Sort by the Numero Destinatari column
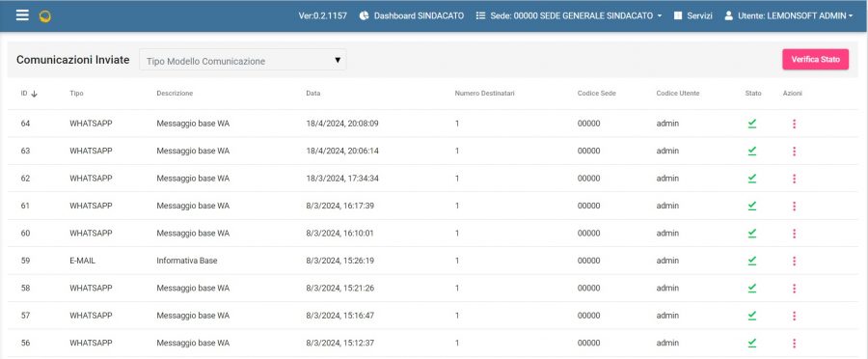Screen dimensions: 868x359 pyautogui.click(x=485, y=94)
